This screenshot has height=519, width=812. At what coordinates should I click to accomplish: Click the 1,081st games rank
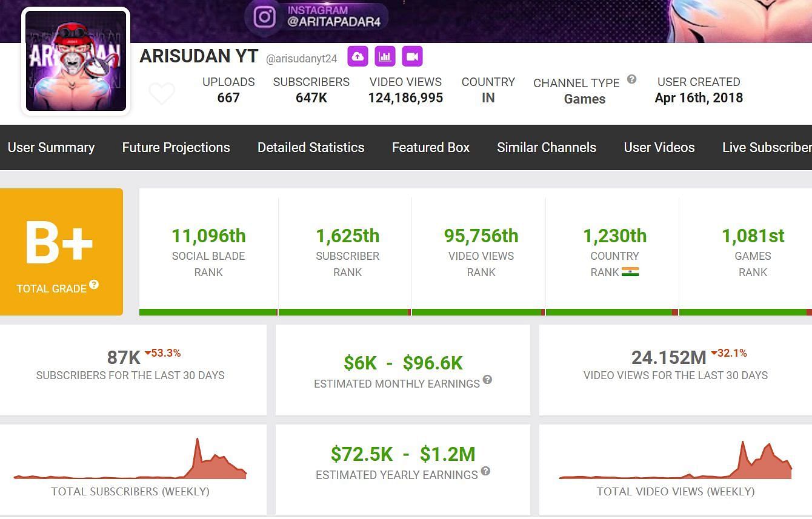click(x=753, y=236)
